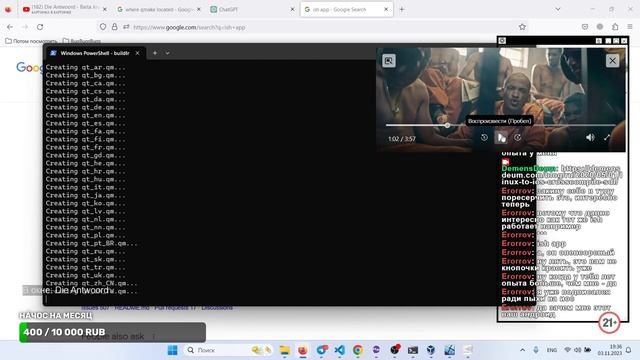Click the microphone tray icon
The height and width of the screenshot is (360, 640).
tap(536, 350)
